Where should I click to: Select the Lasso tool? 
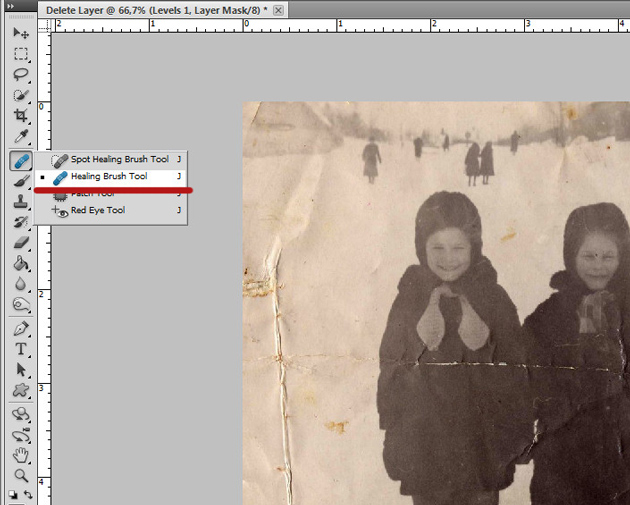(20, 75)
